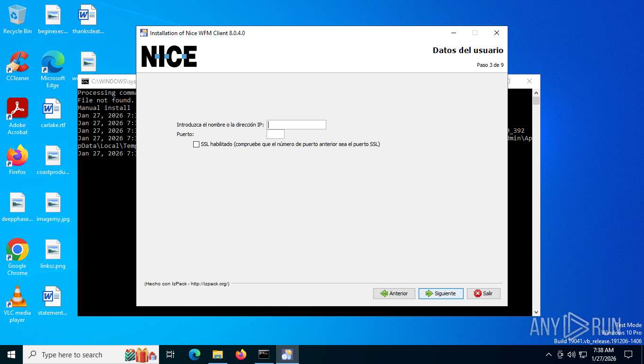Launch CCleaner from desktop
The height and width of the screenshot is (364, 644).
pos(18,66)
